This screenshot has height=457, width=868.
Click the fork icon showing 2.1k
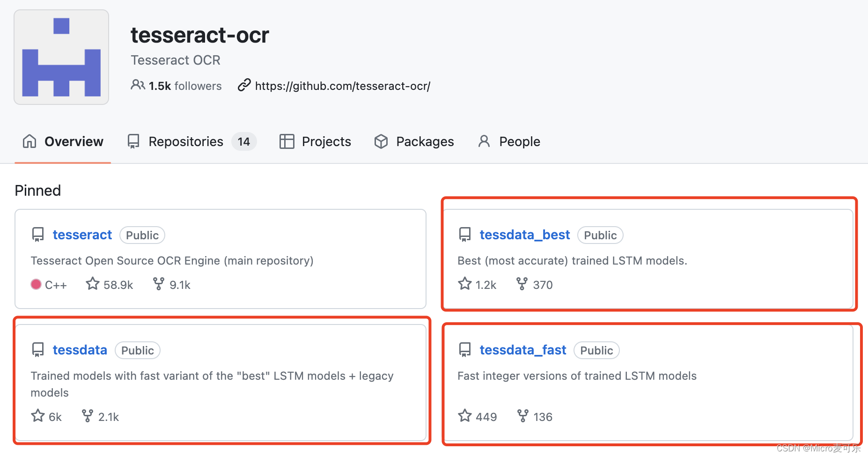point(88,416)
